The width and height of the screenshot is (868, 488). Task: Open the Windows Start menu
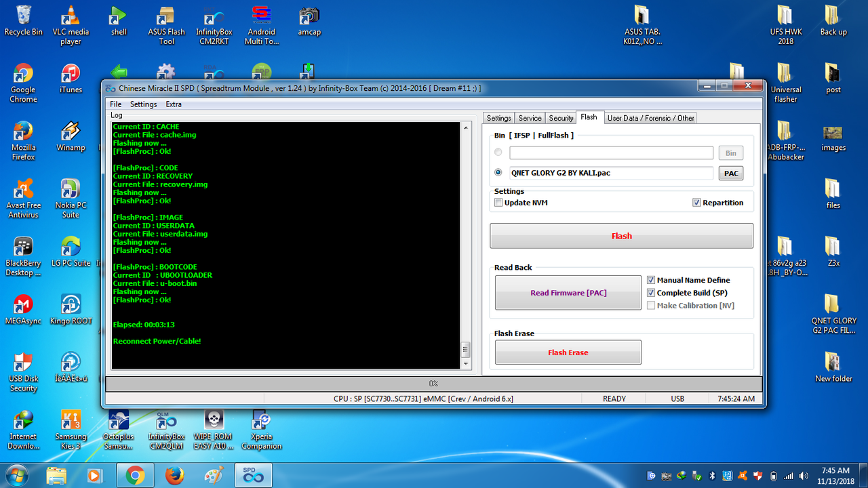coord(16,475)
